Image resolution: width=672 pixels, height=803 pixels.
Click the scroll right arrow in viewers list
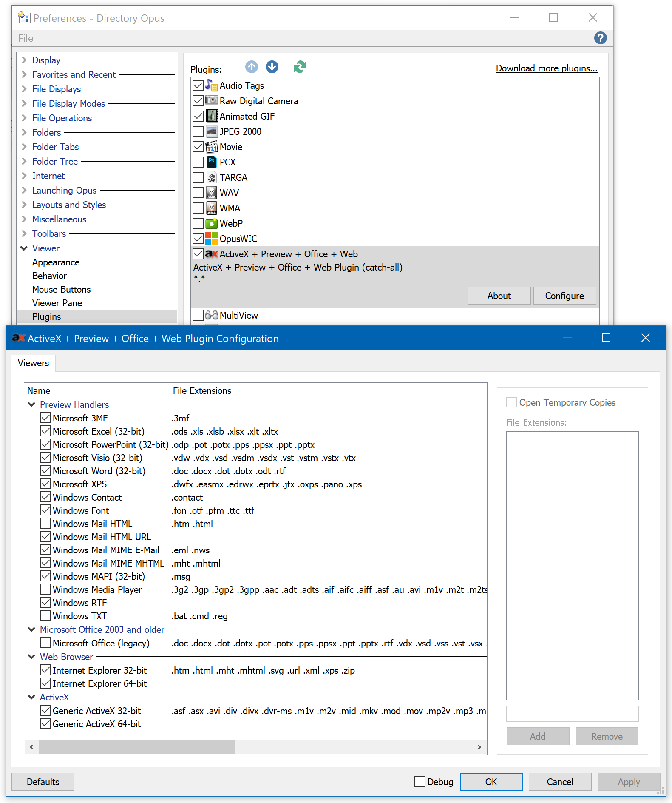[x=479, y=747]
